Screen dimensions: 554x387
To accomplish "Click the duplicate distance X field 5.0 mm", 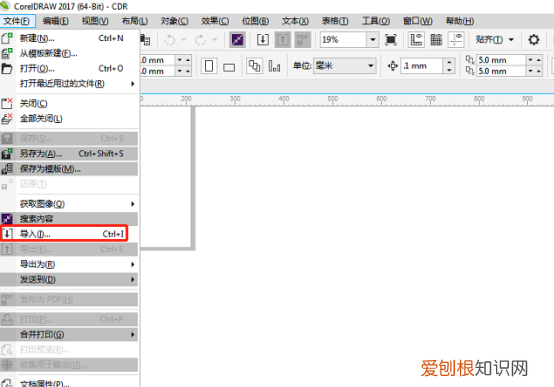I will [501, 60].
